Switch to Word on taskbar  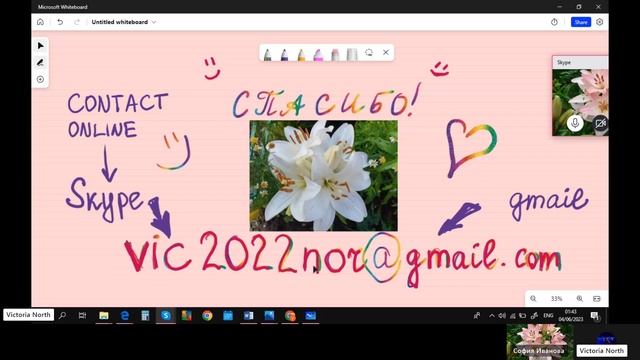point(249,316)
